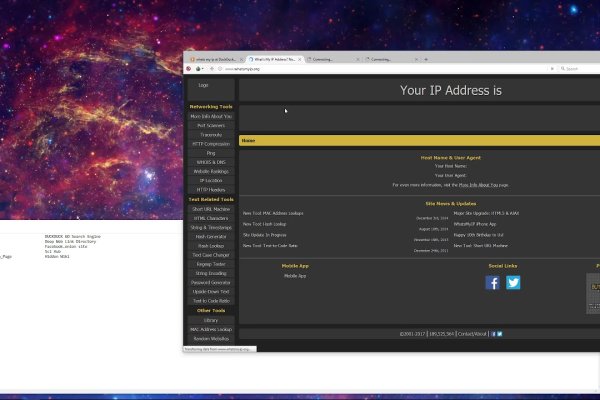600x400 pixels.
Task: Click the Networking Tools sidebar heading
Action: coord(211,107)
